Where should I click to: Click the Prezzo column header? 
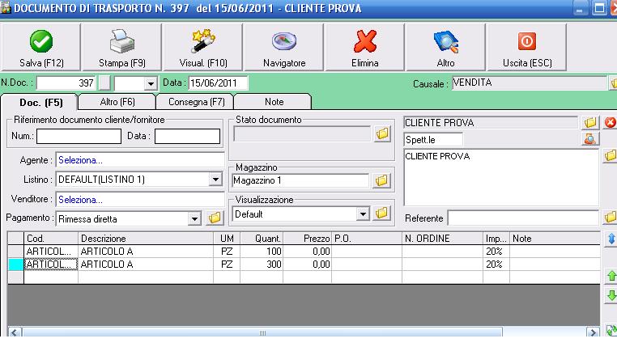point(308,239)
